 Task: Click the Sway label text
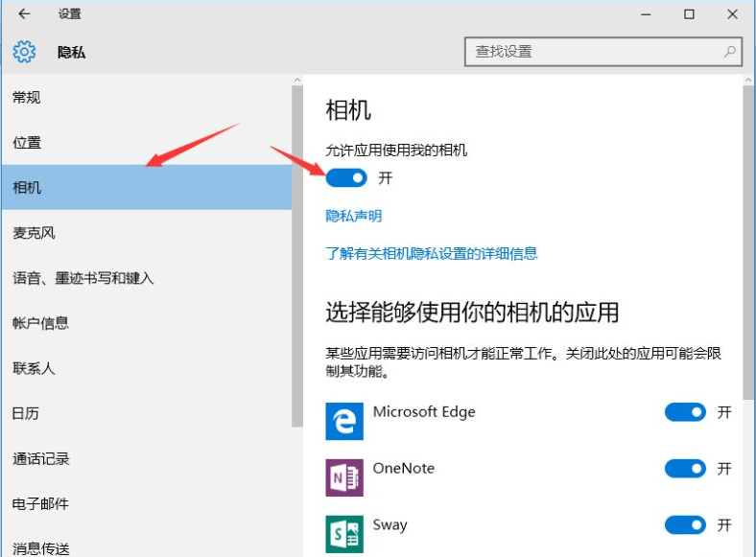(x=390, y=524)
